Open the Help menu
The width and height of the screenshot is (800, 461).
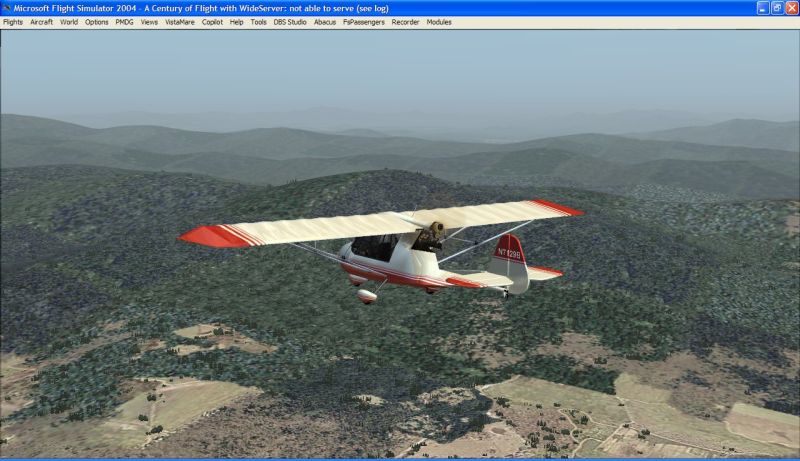pos(236,22)
